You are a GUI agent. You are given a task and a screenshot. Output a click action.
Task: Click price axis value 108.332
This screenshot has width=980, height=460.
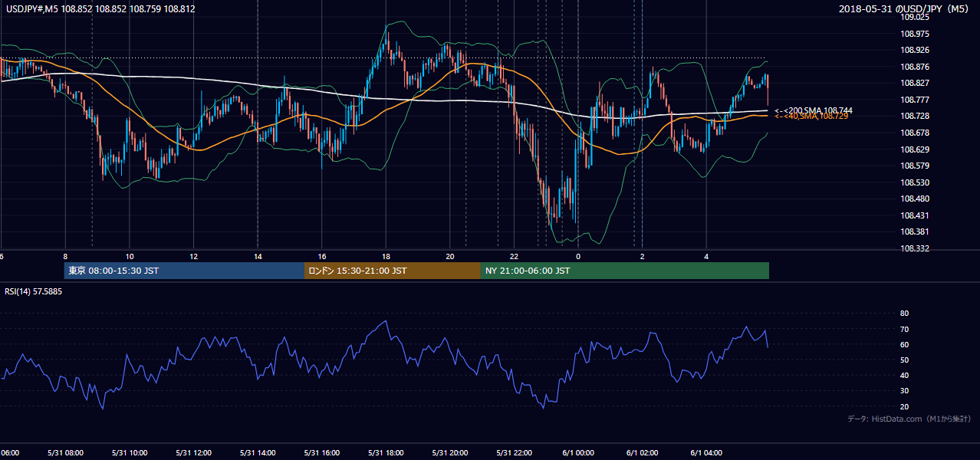(916, 248)
